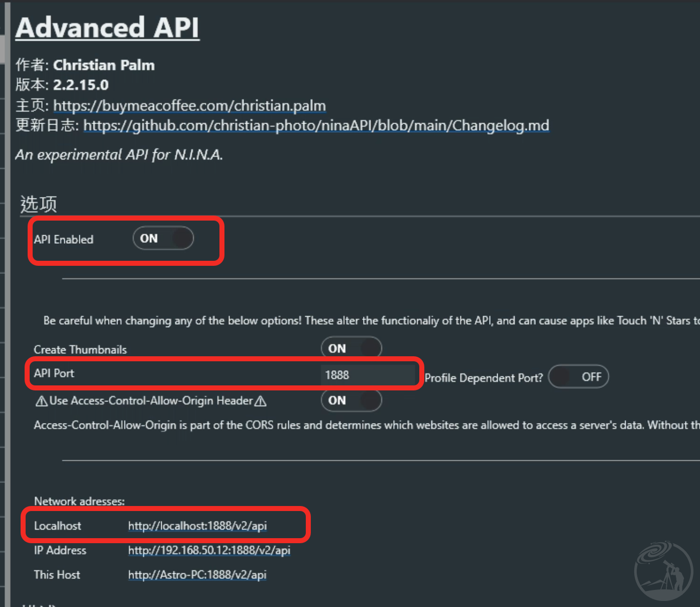Image resolution: width=700 pixels, height=607 pixels.
Task: Toggle the Access-Control-Allow-Origin Header switch
Action: point(352,400)
